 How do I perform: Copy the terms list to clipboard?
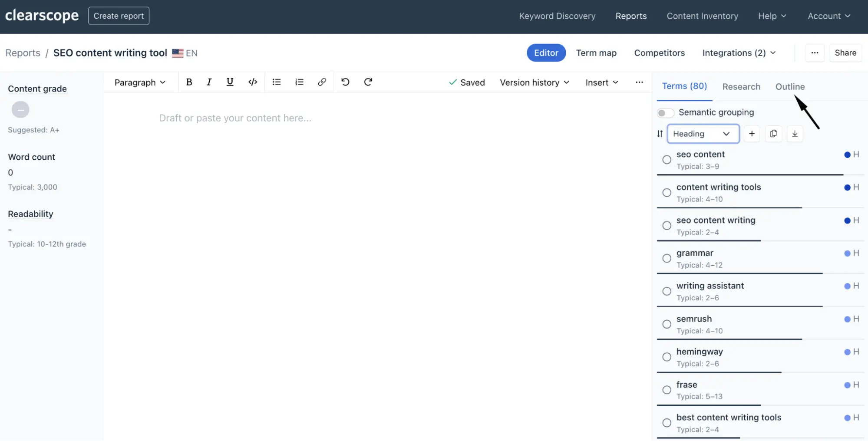[x=773, y=134]
